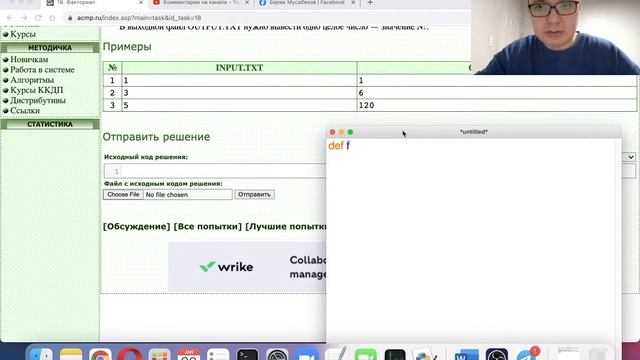
Task: Open the Дистрибутивы sidebar link
Action: [x=38, y=100]
